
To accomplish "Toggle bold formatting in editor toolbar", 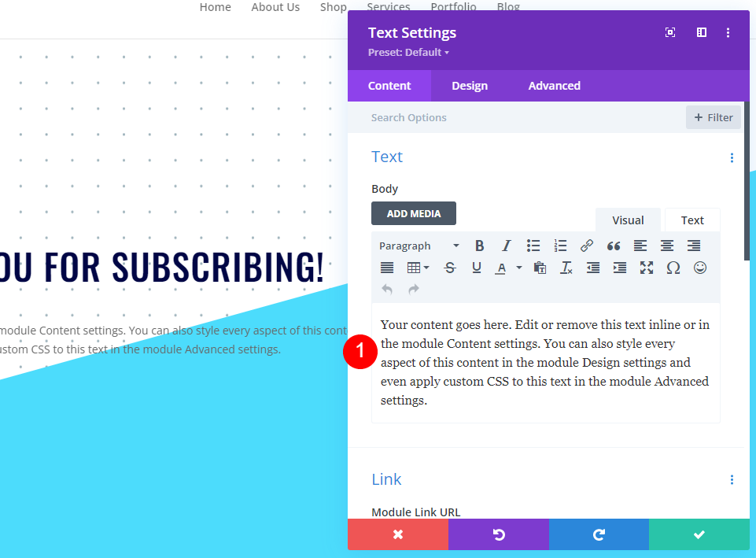I will click(x=479, y=246).
